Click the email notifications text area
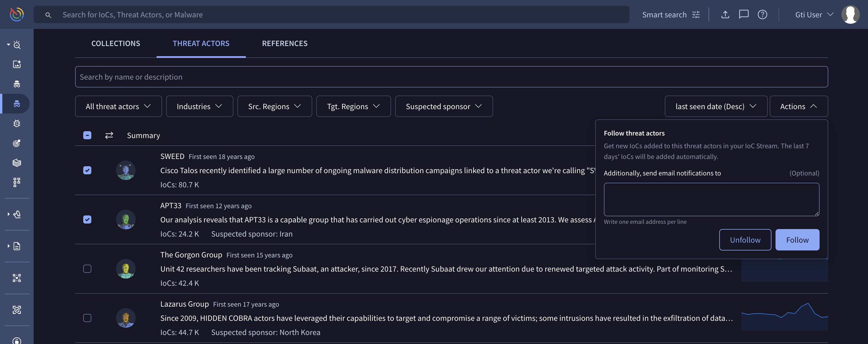 (x=711, y=199)
